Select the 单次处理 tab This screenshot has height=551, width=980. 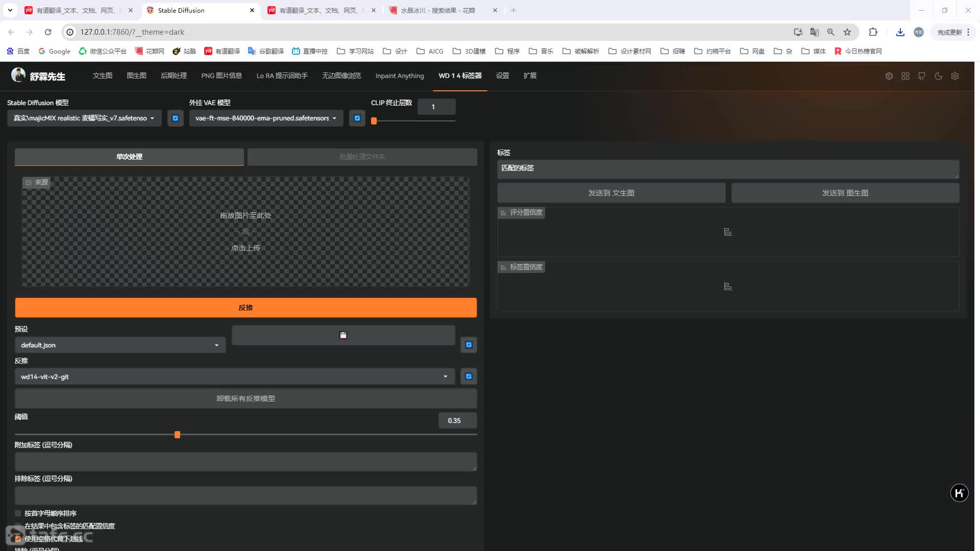tap(129, 157)
